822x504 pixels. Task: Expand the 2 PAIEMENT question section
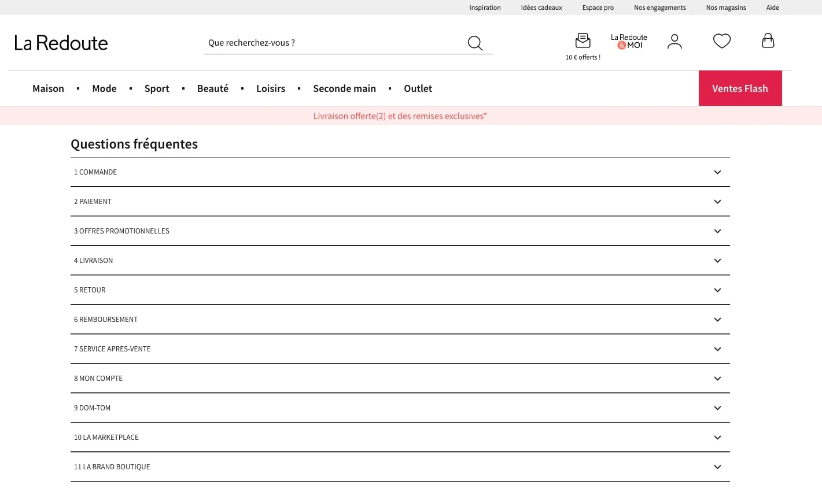pos(400,202)
